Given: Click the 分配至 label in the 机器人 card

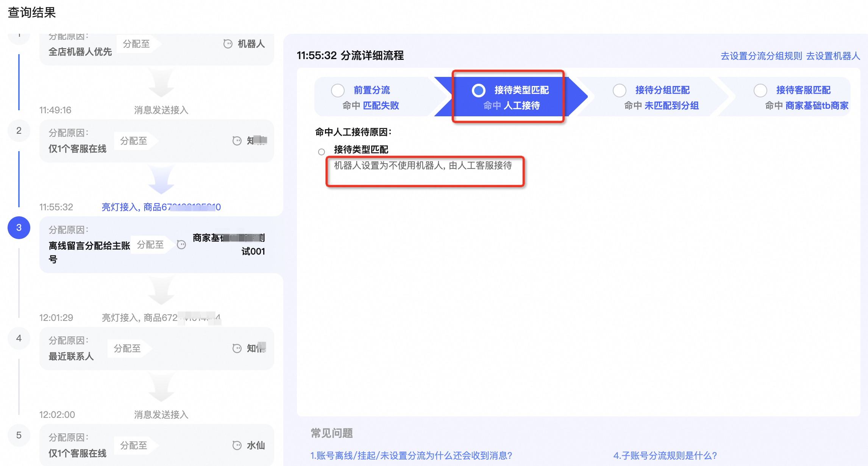Looking at the screenshot, I should tap(136, 44).
